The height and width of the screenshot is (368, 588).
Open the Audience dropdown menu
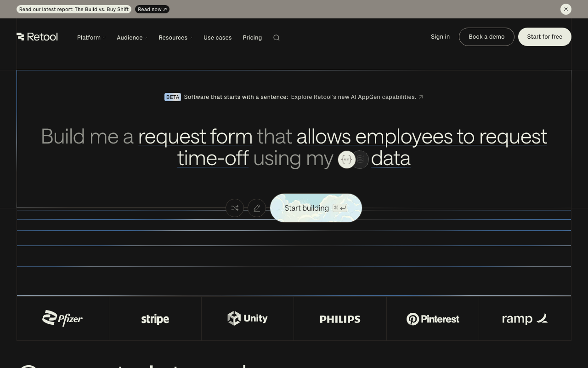click(x=132, y=37)
